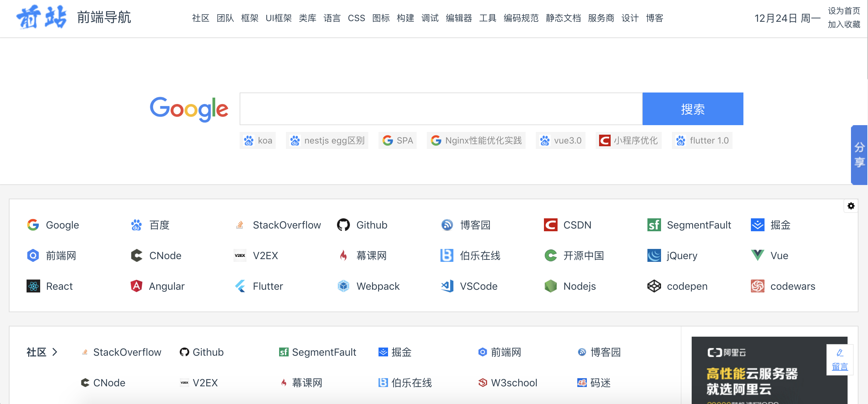
Task: Click the 幕课网 flame icon in the top grid
Action: point(343,255)
